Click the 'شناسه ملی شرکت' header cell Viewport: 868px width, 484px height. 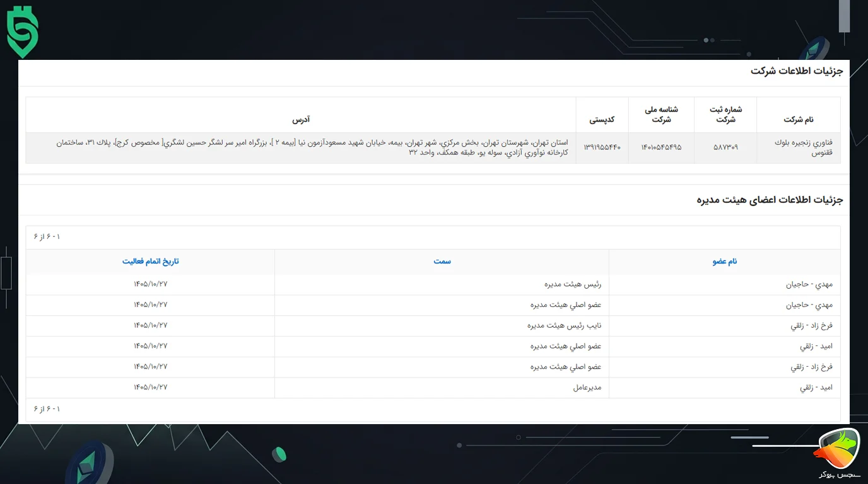(x=661, y=115)
